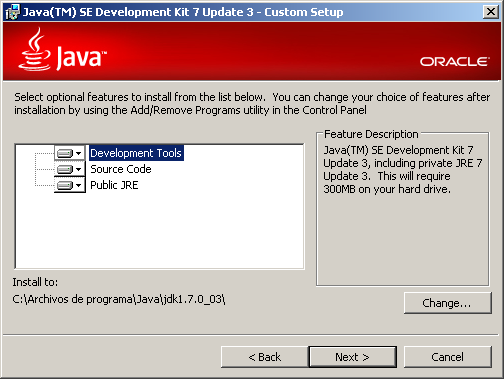
Task: Proceed with the Next > button
Action: point(353,357)
